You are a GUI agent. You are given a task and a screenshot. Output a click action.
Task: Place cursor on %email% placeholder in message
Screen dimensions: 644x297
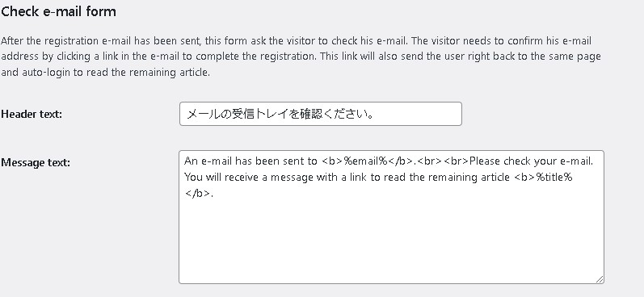pos(365,161)
